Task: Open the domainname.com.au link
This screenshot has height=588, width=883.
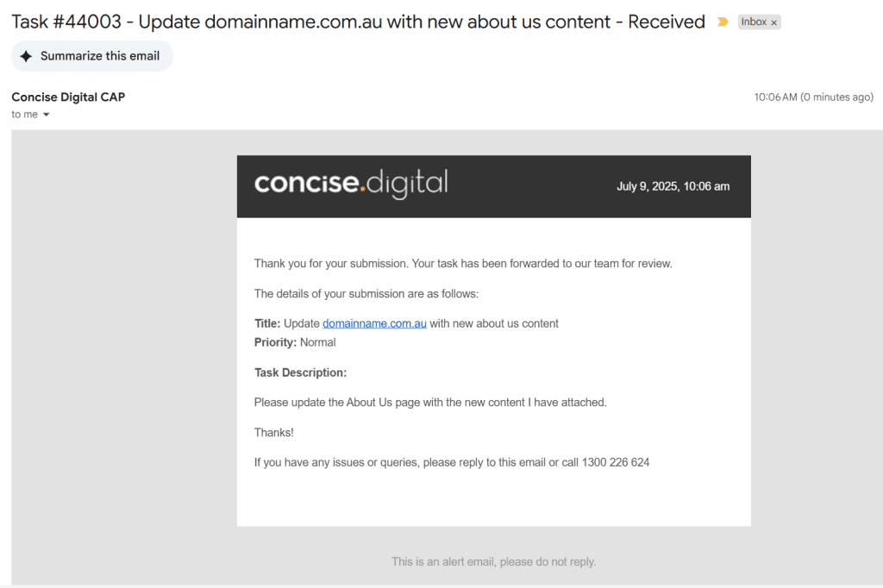Action: click(374, 323)
